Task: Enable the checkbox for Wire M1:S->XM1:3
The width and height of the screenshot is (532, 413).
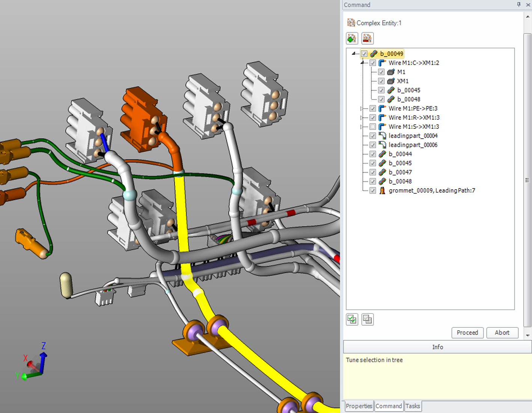Action: (372, 127)
